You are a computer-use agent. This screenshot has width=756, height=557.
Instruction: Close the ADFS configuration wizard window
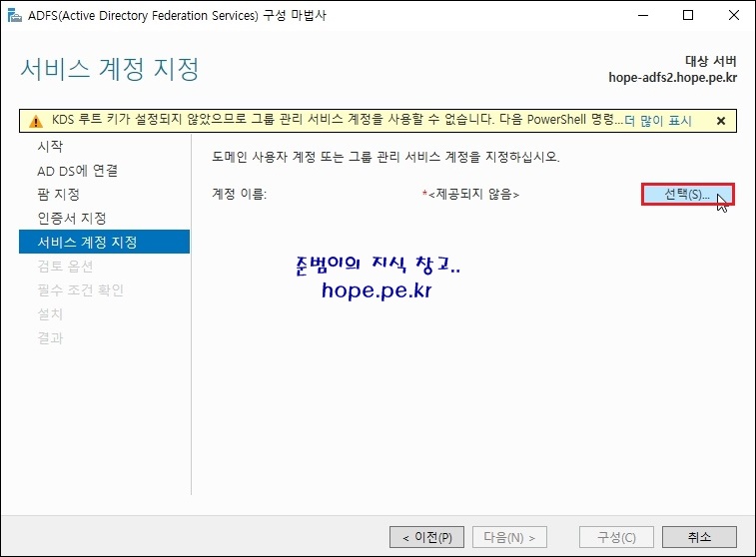point(733,15)
